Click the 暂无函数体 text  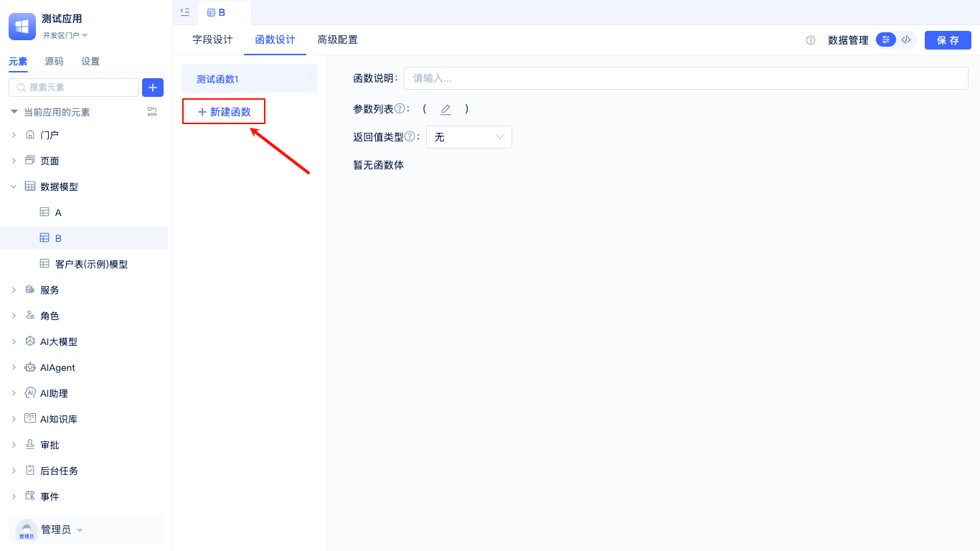pyautogui.click(x=378, y=165)
